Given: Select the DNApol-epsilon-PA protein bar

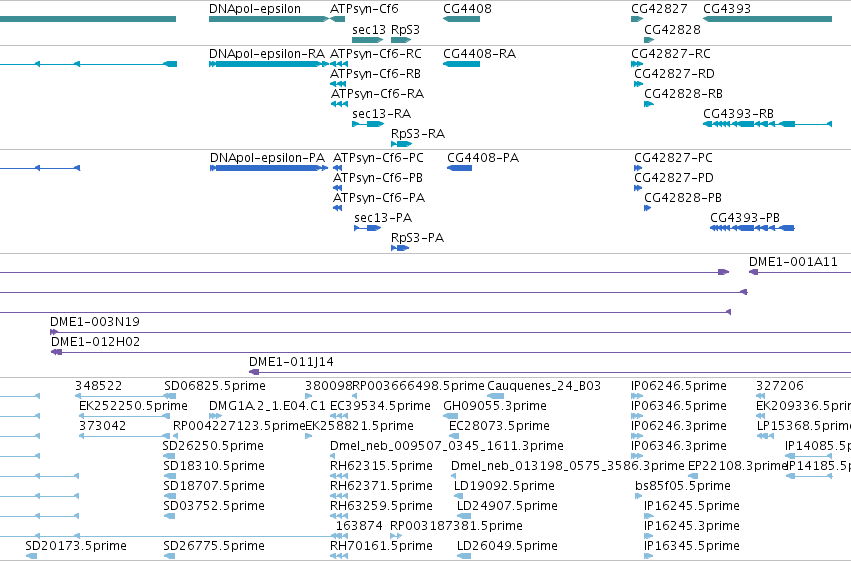Looking at the screenshot, I should point(269,168).
